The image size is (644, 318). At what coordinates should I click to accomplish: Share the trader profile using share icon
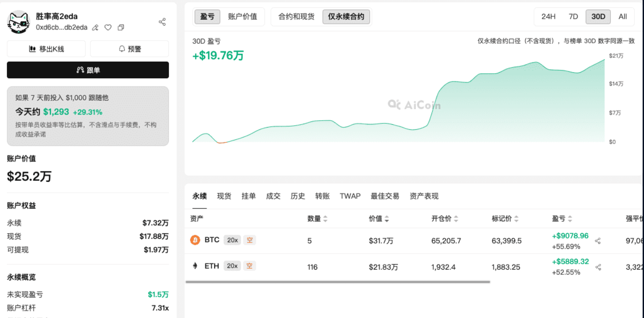tap(162, 22)
